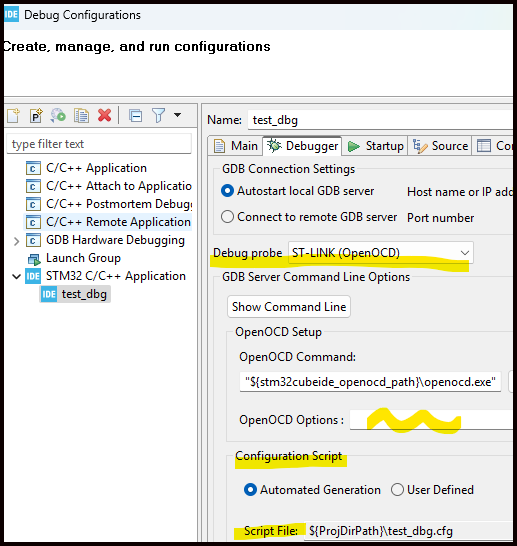This screenshot has width=517, height=546.
Task: Click the Name field containing test_dbg
Action: tap(380, 120)
